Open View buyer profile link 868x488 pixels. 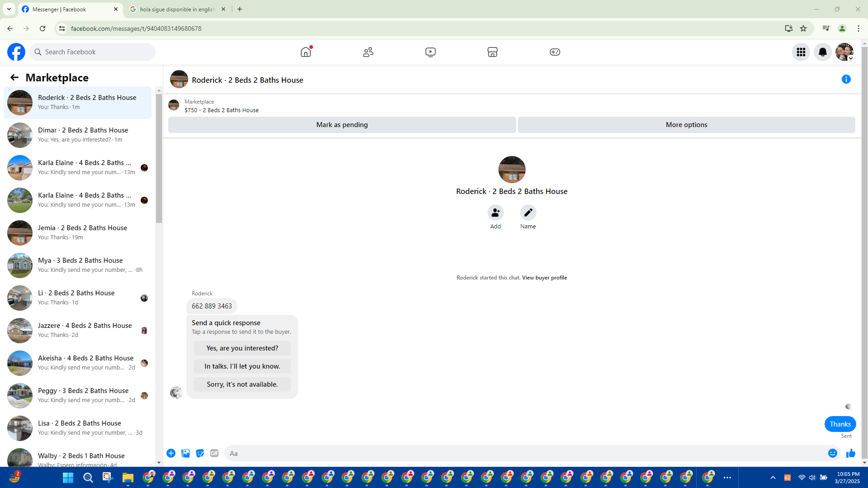(x=545, y=278)
